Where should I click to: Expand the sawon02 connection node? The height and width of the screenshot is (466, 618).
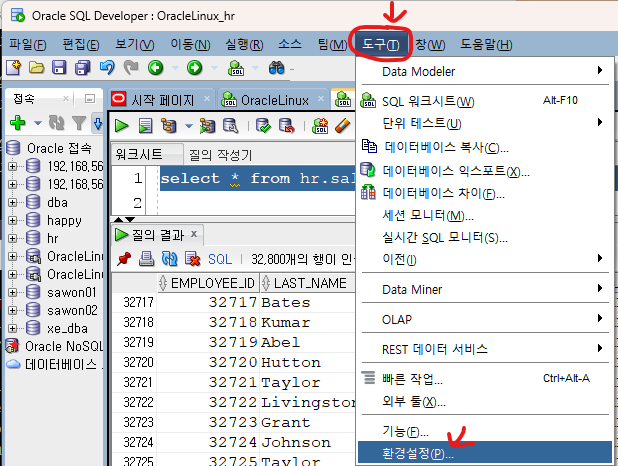coord(13,311)
